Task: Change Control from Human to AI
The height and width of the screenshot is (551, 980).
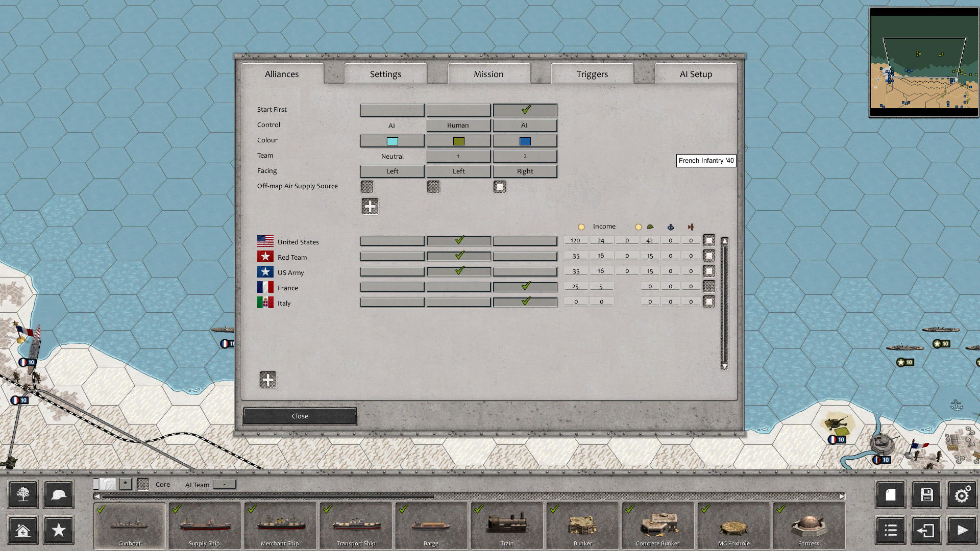Action: [458, 125]
